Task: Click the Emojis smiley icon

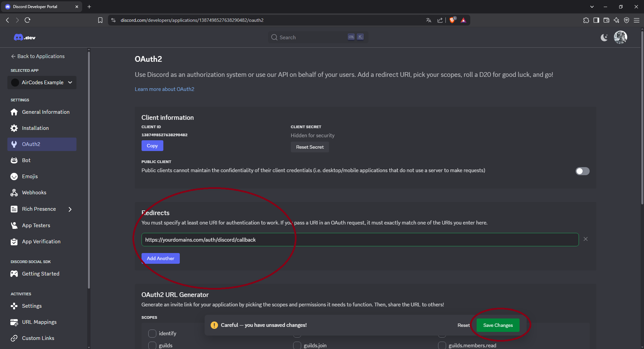Action: pyautogui.click(x=14, y=177)
